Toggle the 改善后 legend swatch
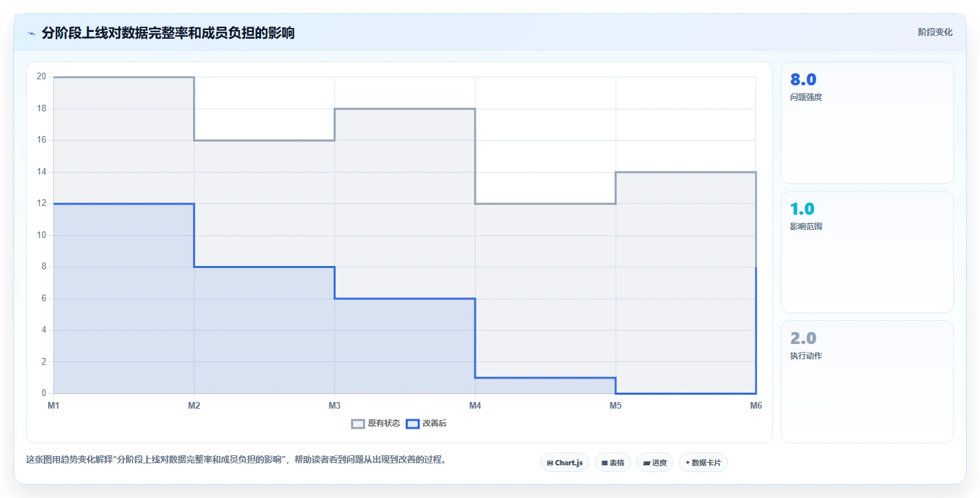980x498 pixels. [x=412, y=424]
